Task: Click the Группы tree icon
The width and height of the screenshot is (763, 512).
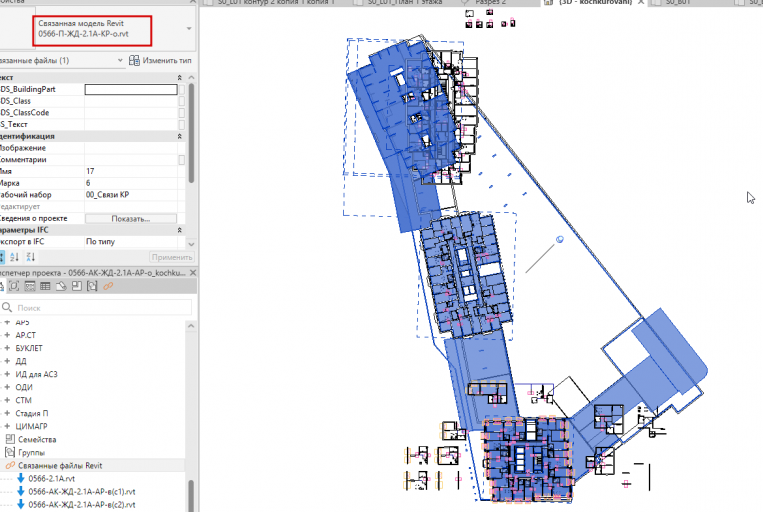Action: coord(10,452)
